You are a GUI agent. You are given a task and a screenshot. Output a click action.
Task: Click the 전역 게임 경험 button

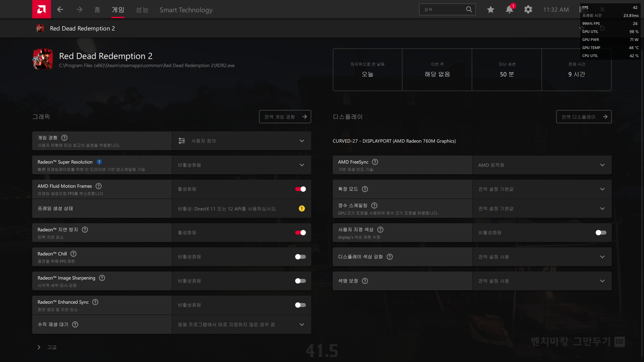coord(285,117)
